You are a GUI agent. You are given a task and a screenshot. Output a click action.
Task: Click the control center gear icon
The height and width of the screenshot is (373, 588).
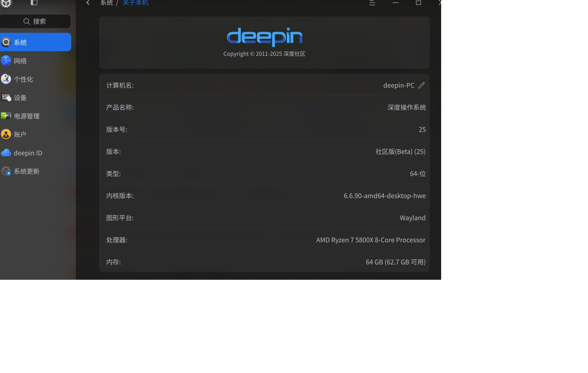coord(6,3)
